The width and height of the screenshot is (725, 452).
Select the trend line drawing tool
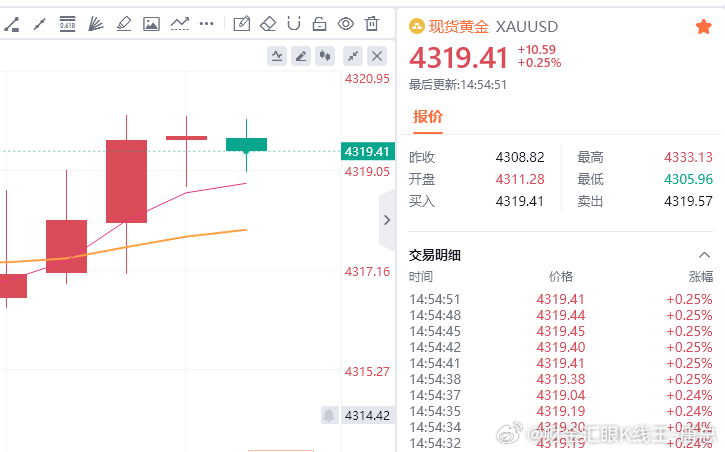tap(12, 24)
